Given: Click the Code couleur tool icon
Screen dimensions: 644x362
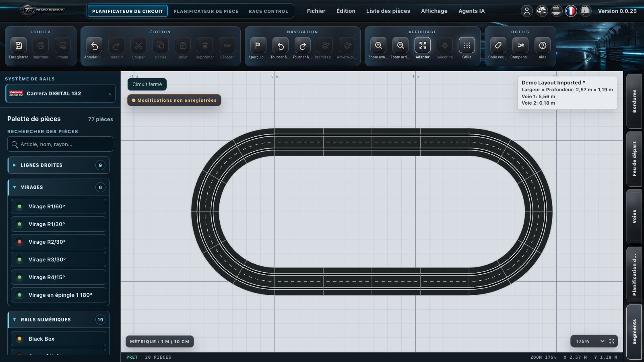Looking at the screenshot, I should point(498,45).
